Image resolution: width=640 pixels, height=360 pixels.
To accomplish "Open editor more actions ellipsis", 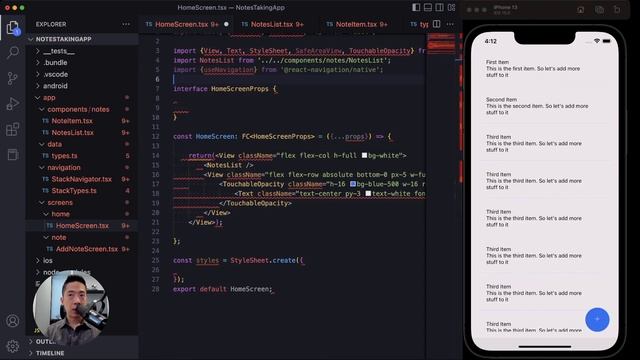I will [450, 24].
